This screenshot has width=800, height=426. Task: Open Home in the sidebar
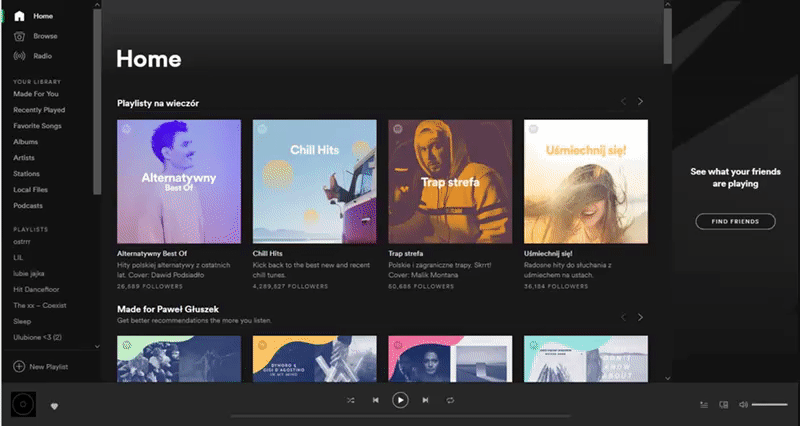point(43,16)
